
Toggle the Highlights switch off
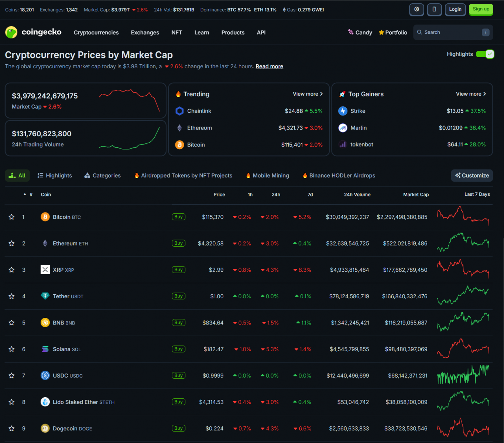(x=485, y=54)
